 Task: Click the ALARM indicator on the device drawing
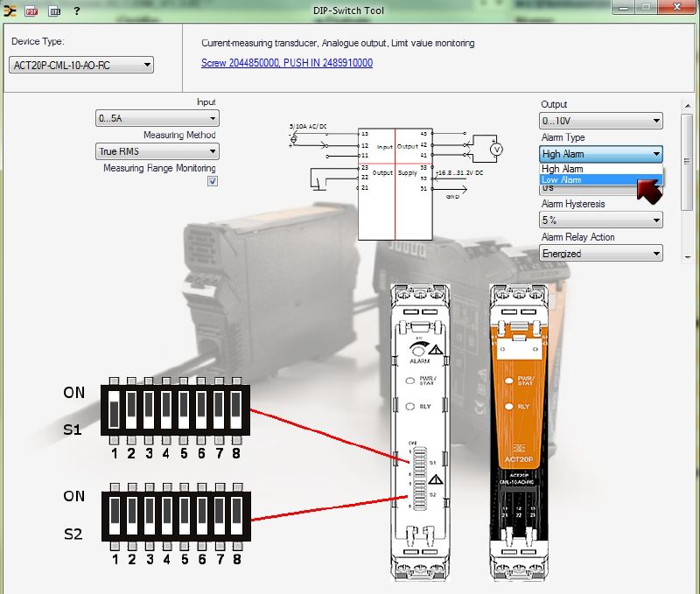[x=421, y=354]
